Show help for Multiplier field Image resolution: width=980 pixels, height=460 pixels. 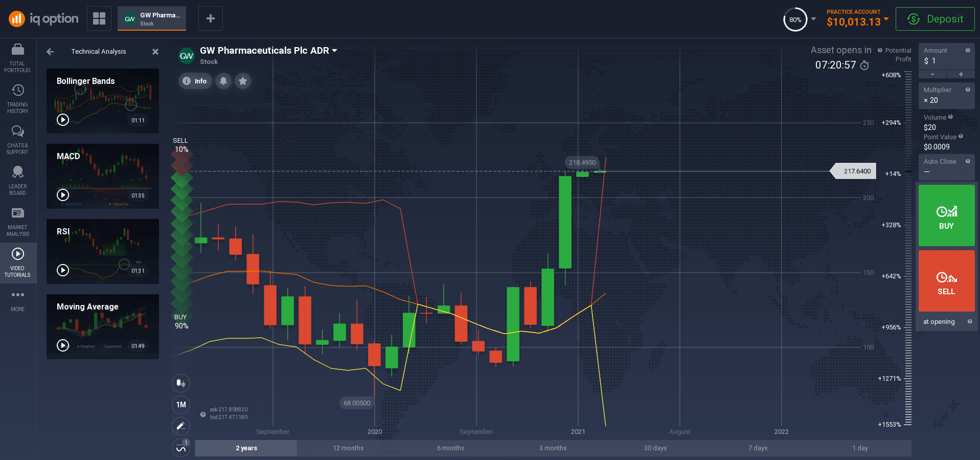tap(968, 90)
